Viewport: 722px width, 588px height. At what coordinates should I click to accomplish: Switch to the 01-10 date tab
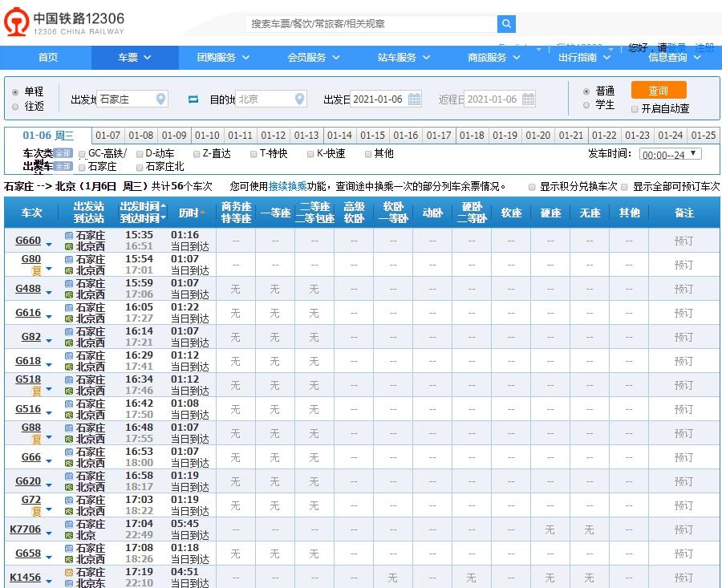coord(207,136)
